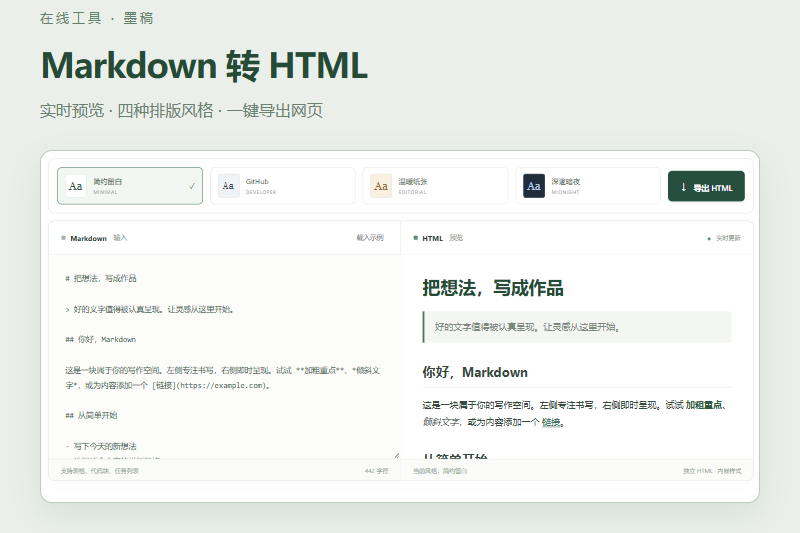Click the '- 写下今天的新想法' source line
Screen dimensions: 800x533
(x=101, y=446)
